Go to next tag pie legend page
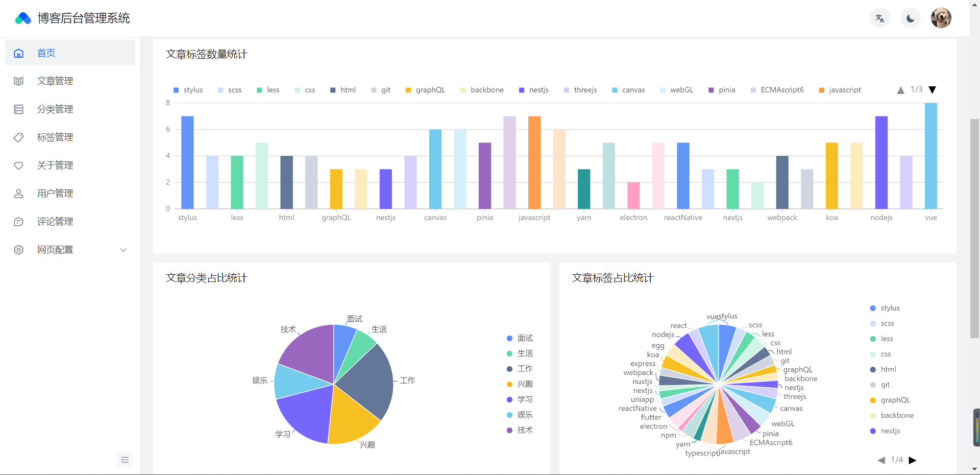Viewport: 980px width, 475px height. tap(913, 460)
